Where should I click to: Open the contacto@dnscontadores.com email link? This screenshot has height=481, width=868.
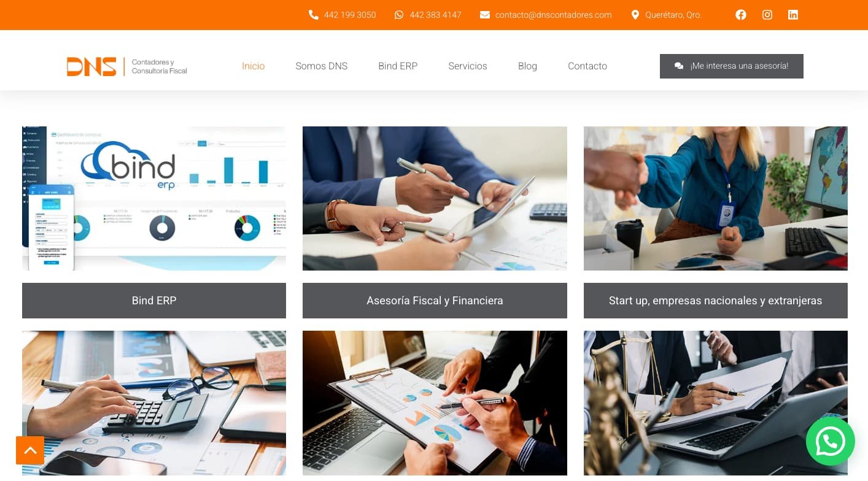click(554, 15)
